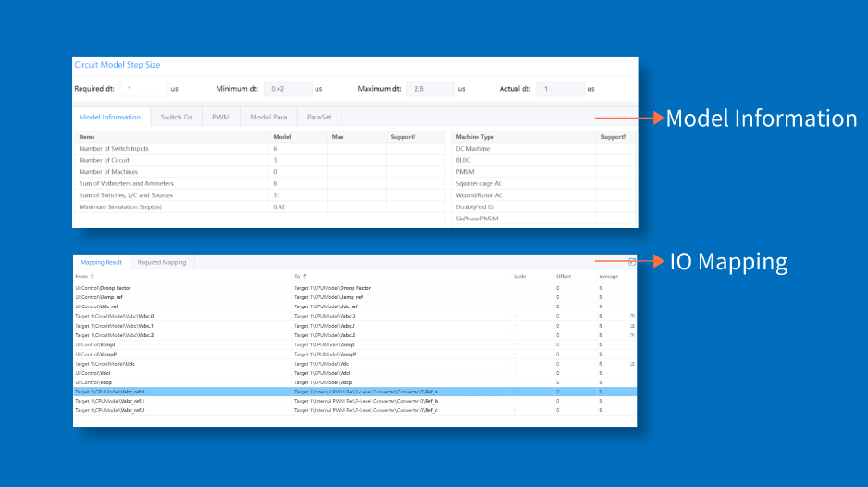This screenshot has width=868, height=487.
Task: Click the expand icon at IO mapping panel corner
Action: 632,262
